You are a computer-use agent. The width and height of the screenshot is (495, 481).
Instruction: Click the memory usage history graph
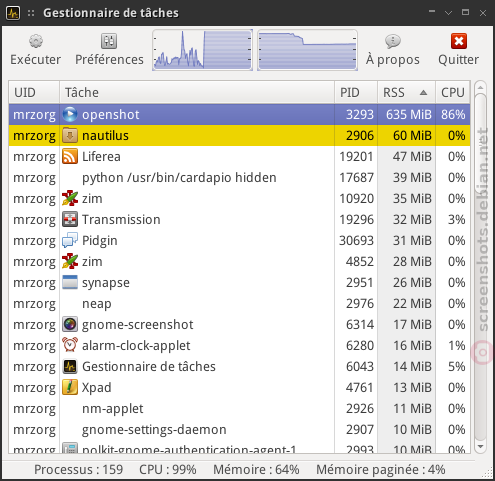pos(307,50)
